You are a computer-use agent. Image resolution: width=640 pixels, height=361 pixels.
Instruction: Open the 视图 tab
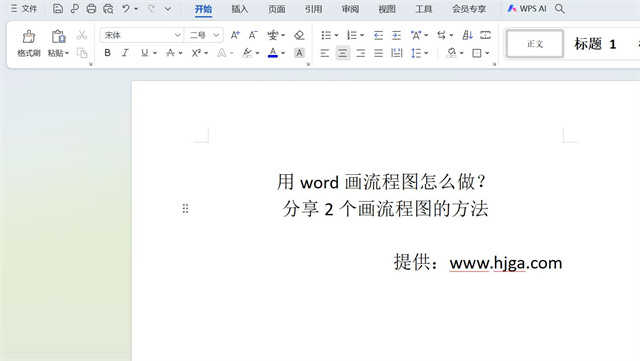pyautogui.click(x=387, y=9)
